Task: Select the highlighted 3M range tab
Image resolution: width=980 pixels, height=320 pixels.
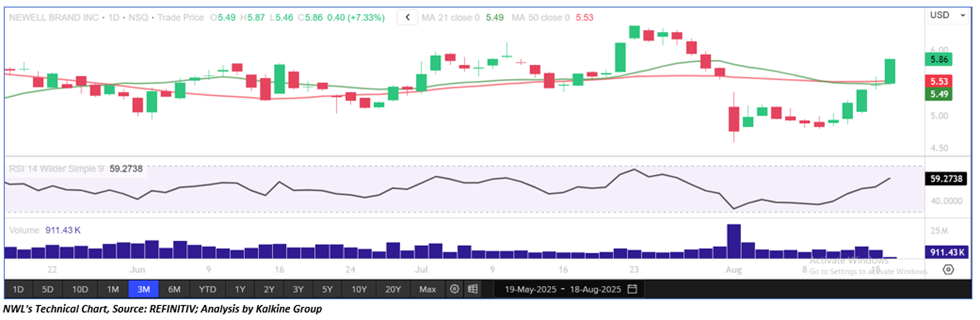Action: tap(144, 289)
